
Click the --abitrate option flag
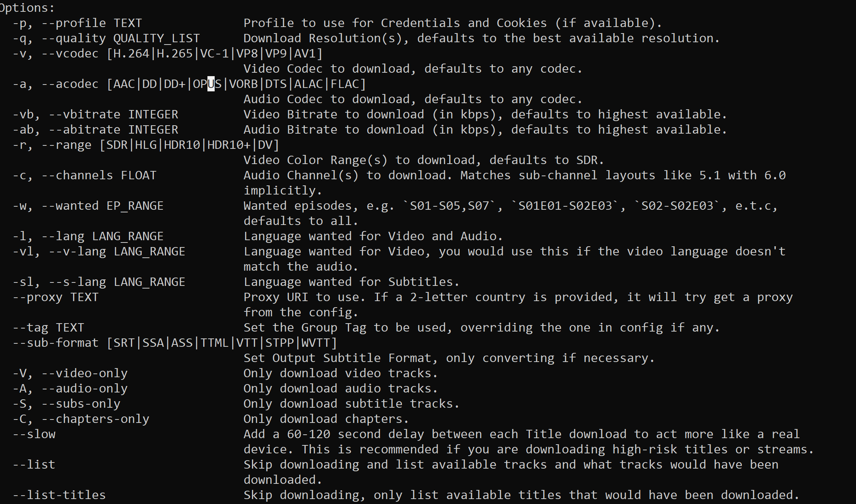pyautogui.click(x=84, y=129)
